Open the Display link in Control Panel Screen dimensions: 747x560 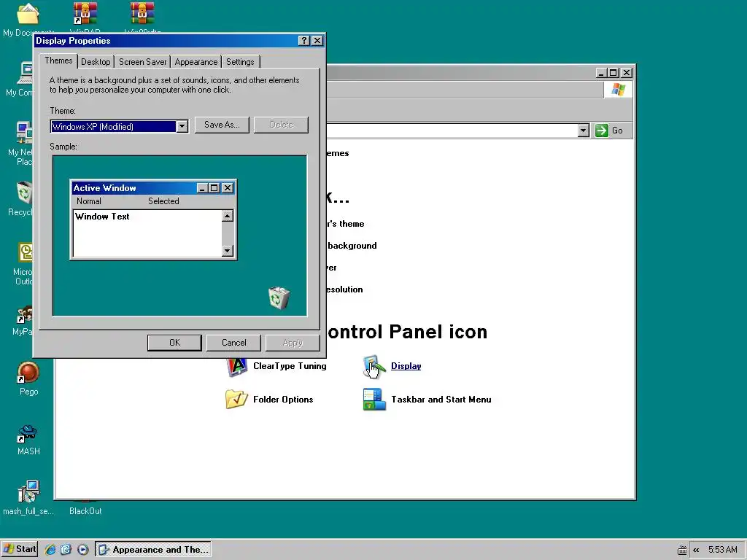point(406,366)
